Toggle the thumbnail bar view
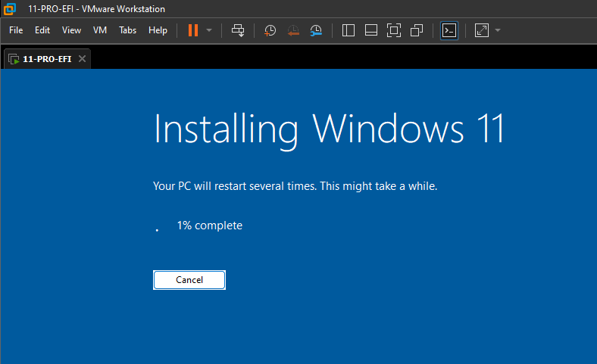The width and height of the screenshot is (597, 364). [x=371, y=30]
